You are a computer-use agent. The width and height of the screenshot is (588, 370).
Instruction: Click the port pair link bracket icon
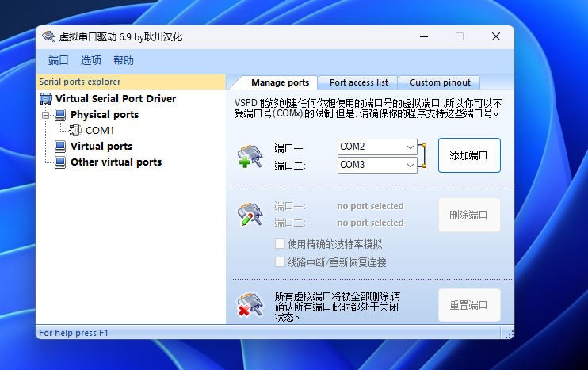(x=423, y=155)
